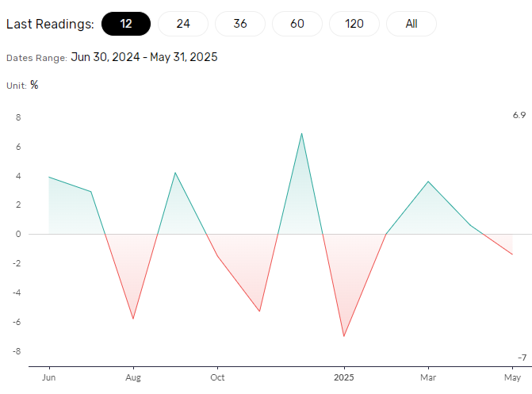
Task: Show All readings
Action: (x=411, y=24)
